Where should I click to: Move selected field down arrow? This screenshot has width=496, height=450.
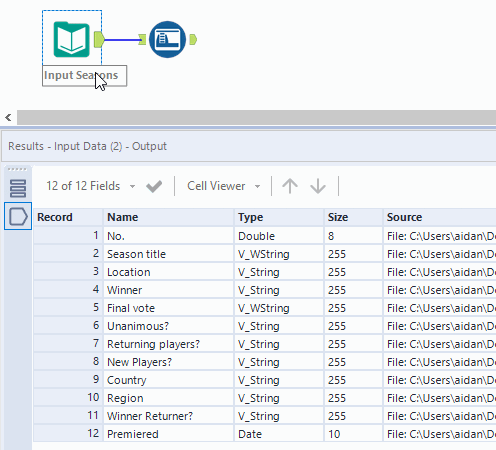click(318, 186)
